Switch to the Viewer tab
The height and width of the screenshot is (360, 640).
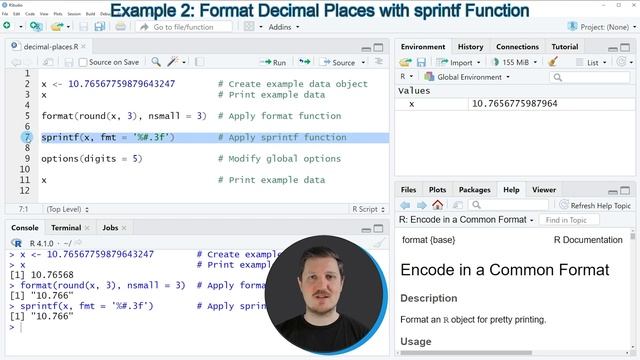[x=544, y=189]
